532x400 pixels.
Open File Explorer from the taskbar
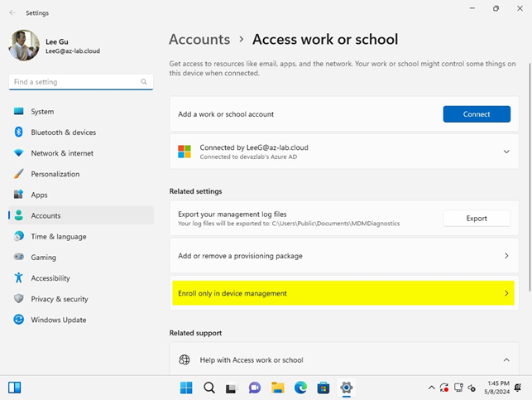pos(277,388)
